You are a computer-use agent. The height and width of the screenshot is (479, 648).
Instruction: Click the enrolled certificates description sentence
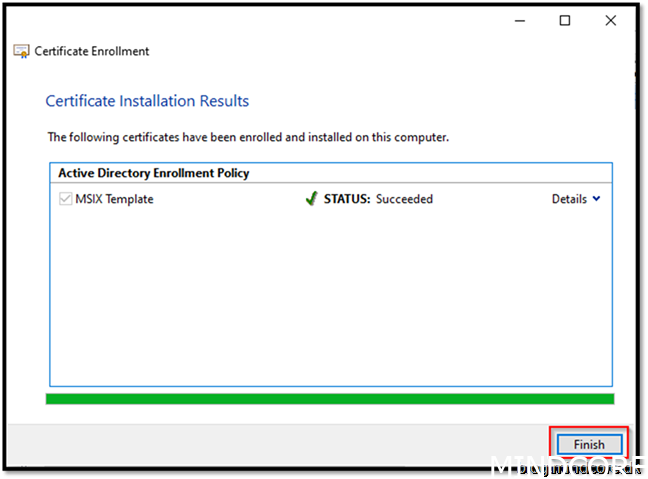[x=248, y=137]
